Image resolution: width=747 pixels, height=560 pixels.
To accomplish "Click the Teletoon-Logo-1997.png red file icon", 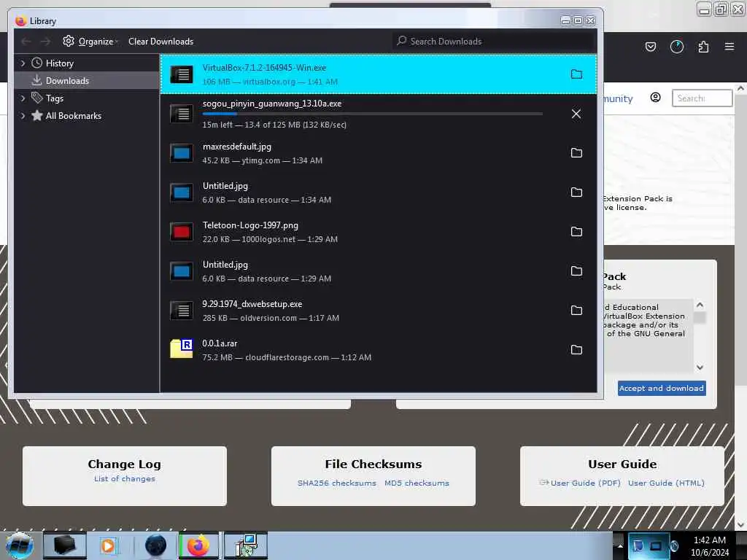I will pos(182,232).
